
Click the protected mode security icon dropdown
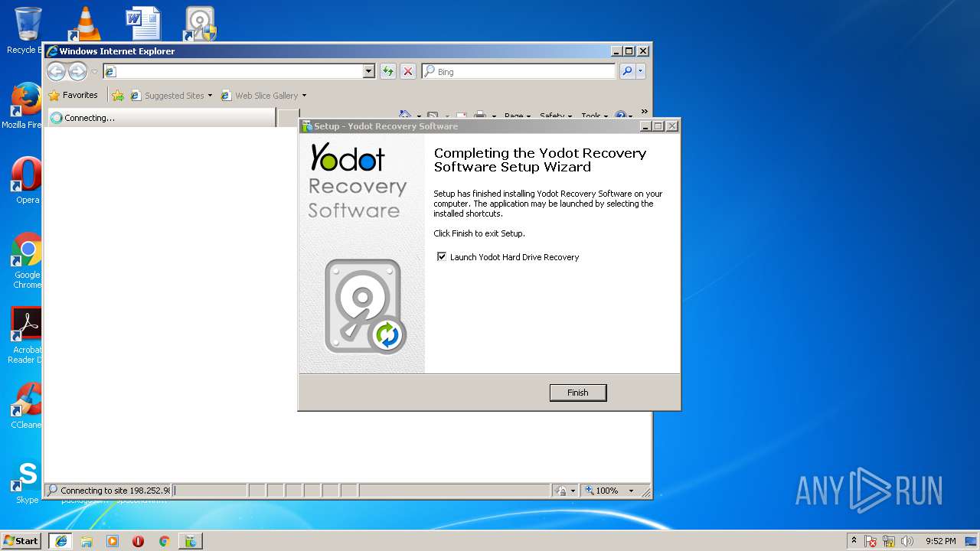tap(563, 491)
